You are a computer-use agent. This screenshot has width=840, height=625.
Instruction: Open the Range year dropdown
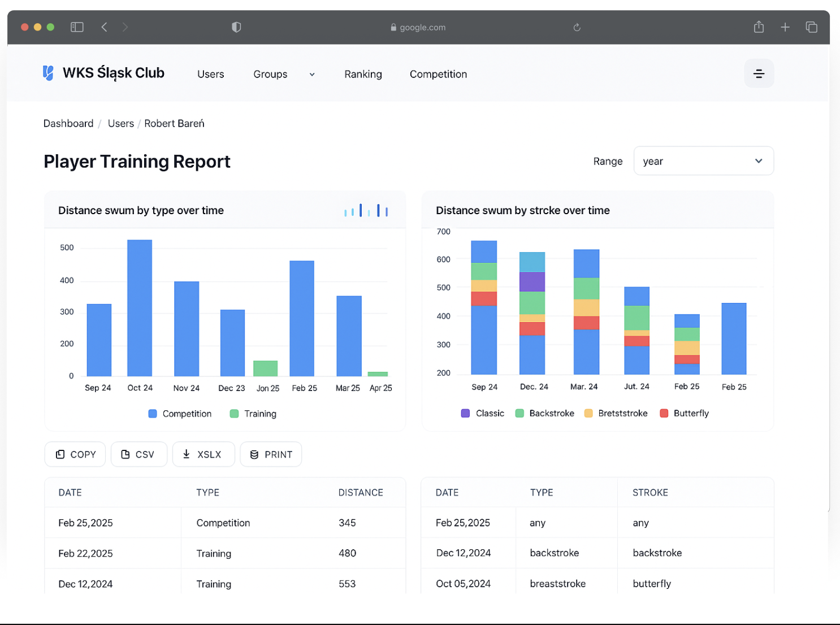[703, 161]
